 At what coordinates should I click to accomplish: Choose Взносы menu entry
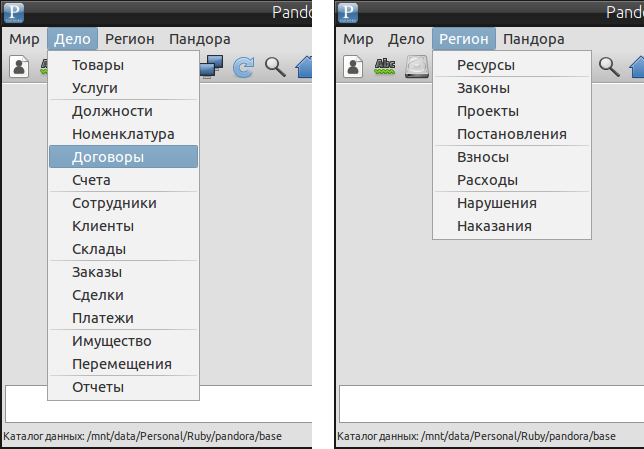click(512, 157)
